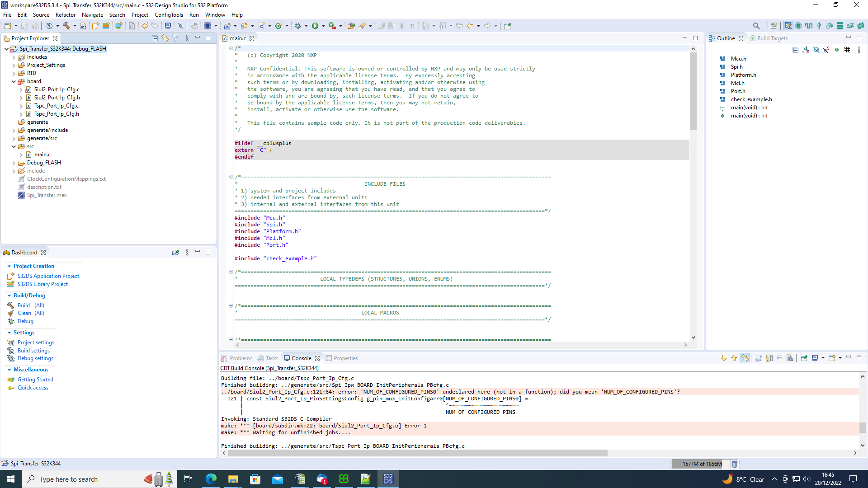
Task: Collapse the board folder in project tree
Action: [14, 81]
